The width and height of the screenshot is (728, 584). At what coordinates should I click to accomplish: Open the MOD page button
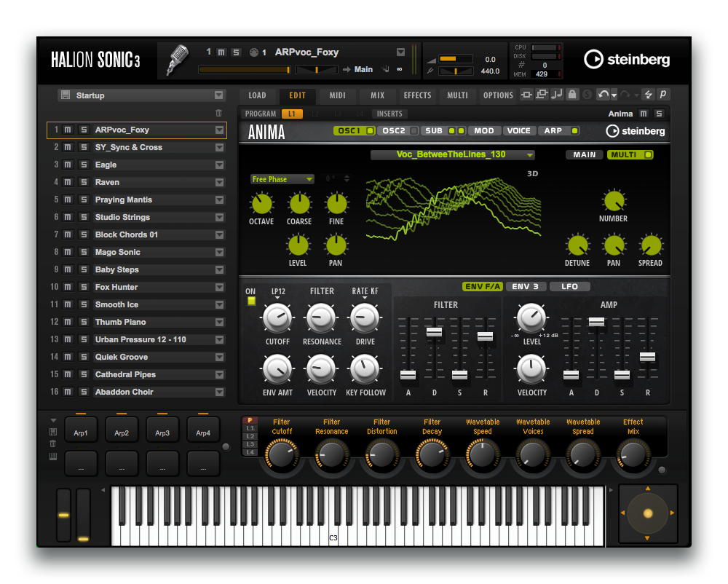[484, 131]
